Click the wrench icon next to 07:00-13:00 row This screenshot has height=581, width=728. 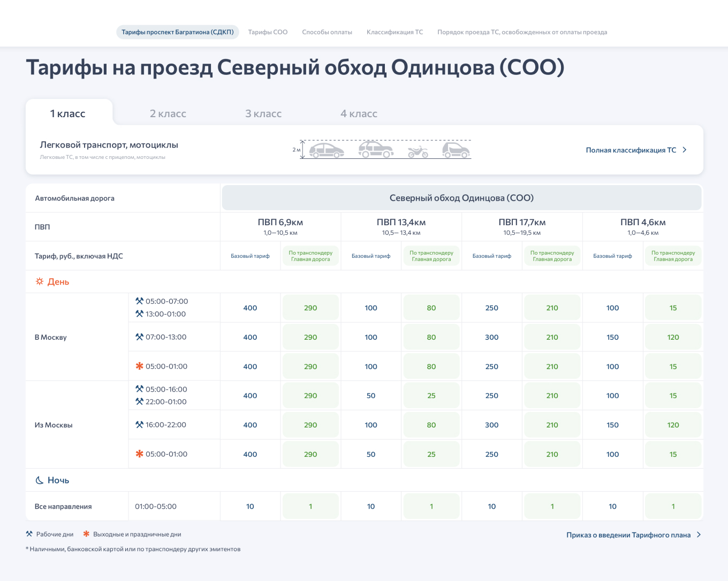pyautogui.click(x=139, y=337)
